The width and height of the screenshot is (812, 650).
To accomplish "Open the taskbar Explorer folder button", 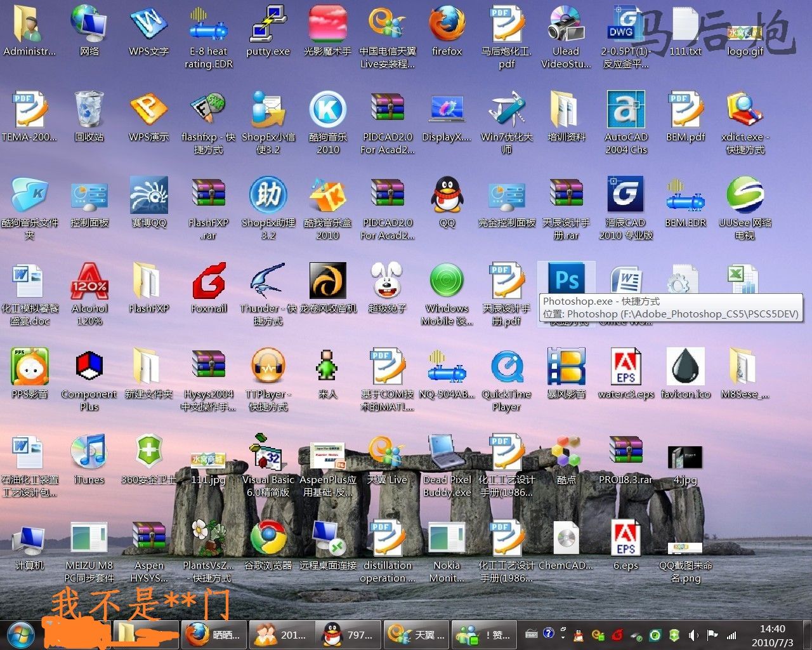I will pos(147,634).
